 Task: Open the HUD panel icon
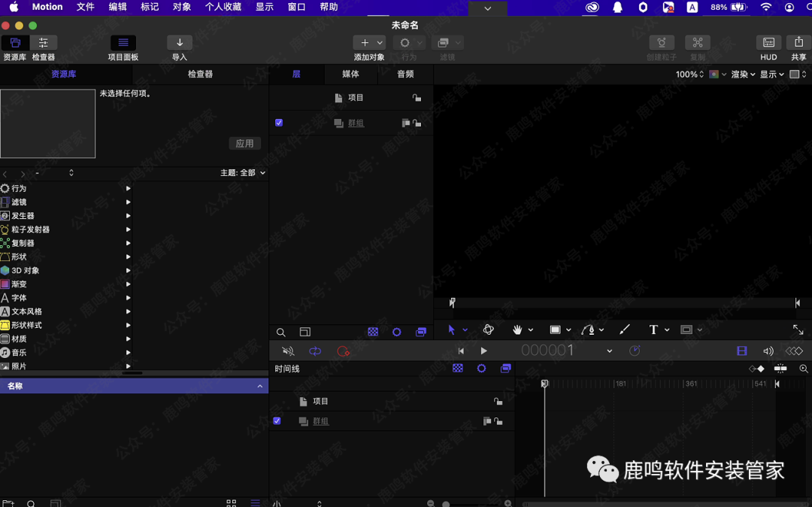pos(768,43)
